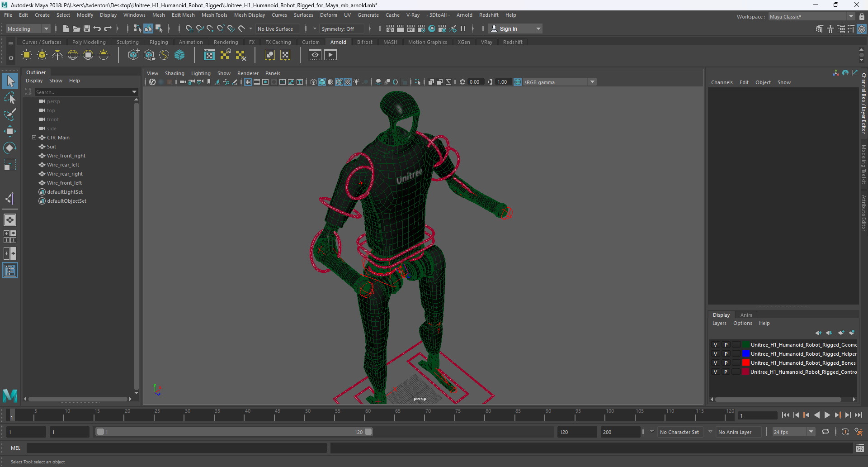The image size is (868, 467).
Task: Open the viewport Shading menu
Action: pos(175,73)
